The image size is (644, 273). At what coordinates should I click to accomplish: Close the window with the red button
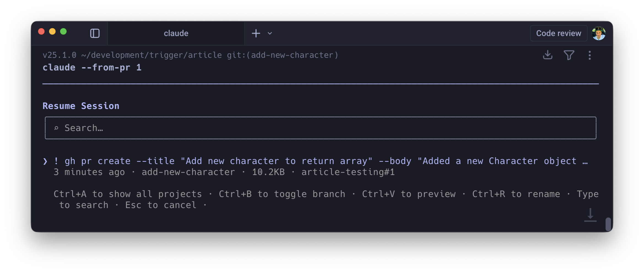tap(41, 31)
